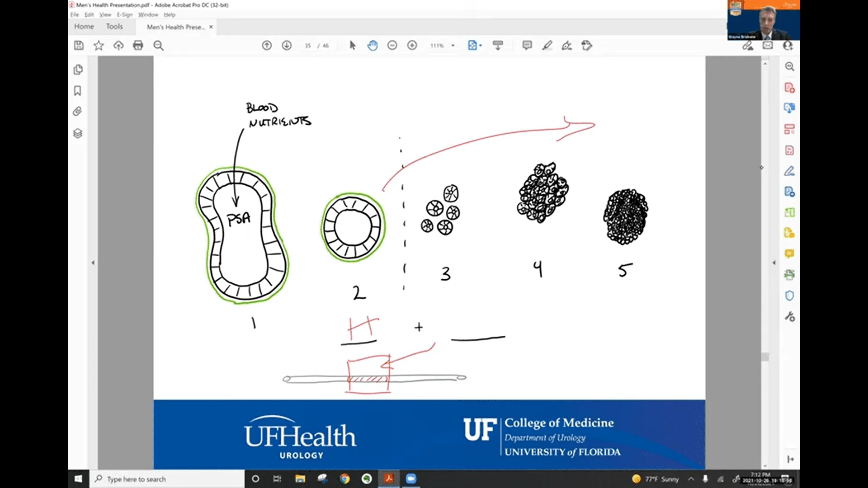The width and height of the screenshot is (868, 488).
Task: Open the Help menu
Action: tap(170, 14)
